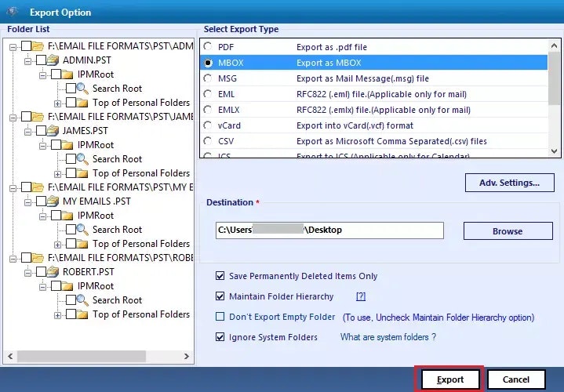Viewport: 564px width, 392px height.
Task: Select CSV export radio button
Action: point(208,141)
